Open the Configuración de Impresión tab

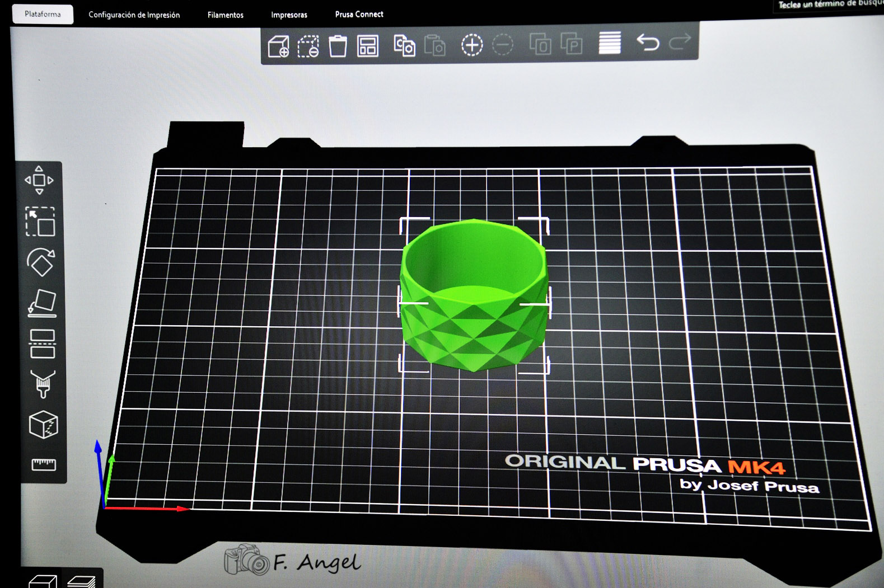134,15
